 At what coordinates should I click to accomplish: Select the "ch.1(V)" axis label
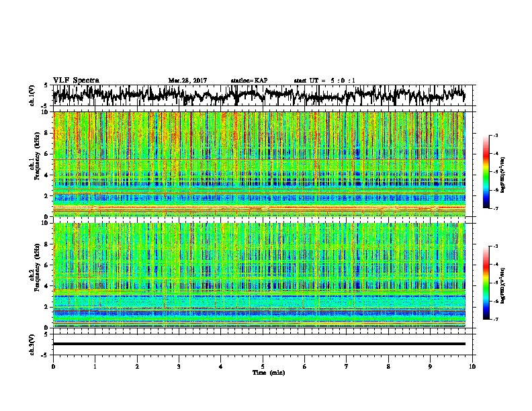32,95
